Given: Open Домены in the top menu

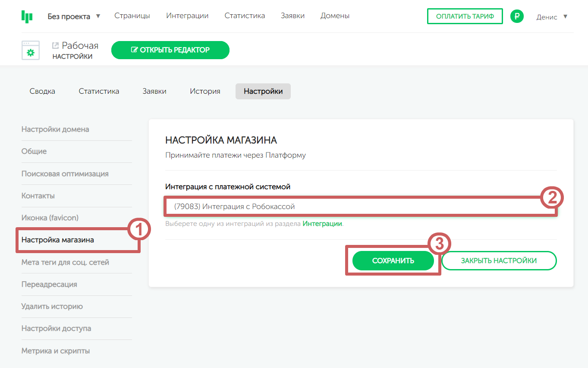Looking at the screenshot, I should point(335,16).
